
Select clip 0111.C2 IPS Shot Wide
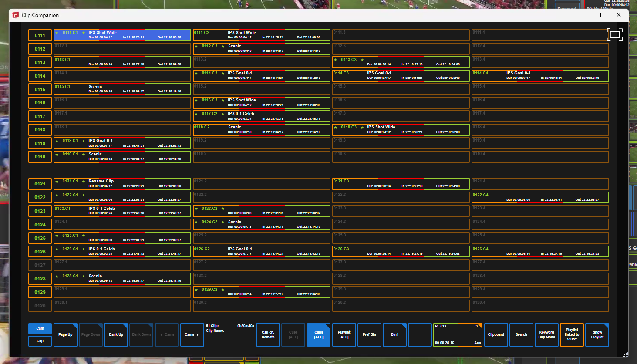[262, 35]
